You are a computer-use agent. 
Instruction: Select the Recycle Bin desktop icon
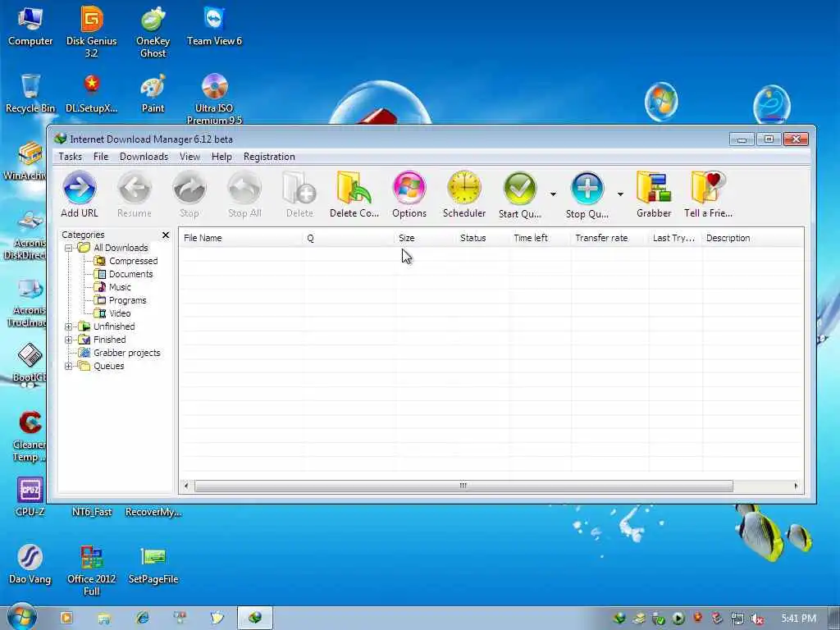click(30, 94)
